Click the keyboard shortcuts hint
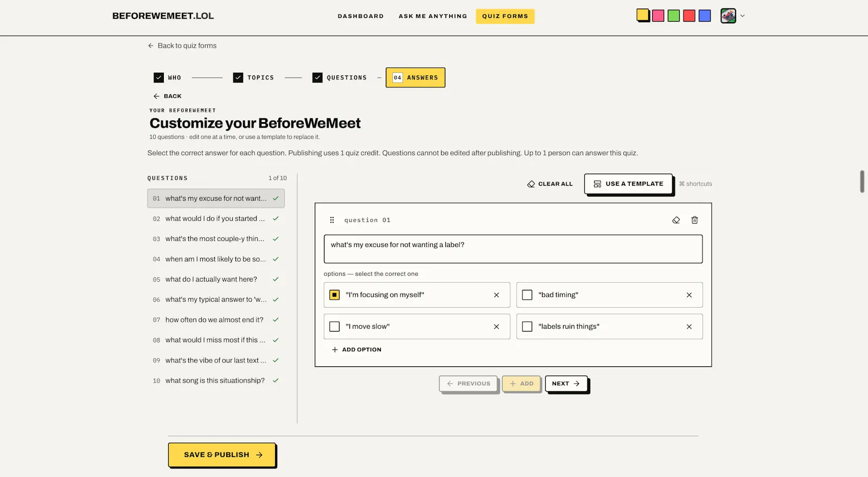This screenshot has height=477, width=868. 695,184
